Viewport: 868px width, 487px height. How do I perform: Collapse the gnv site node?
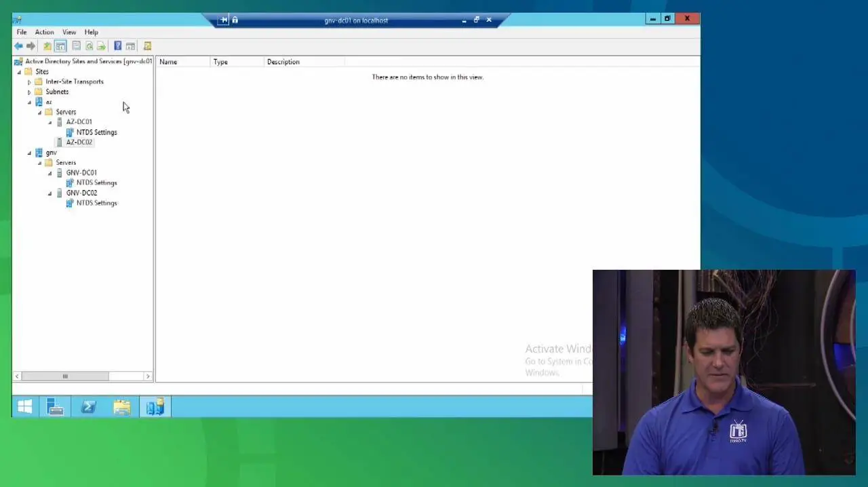(x=29, y=153)
